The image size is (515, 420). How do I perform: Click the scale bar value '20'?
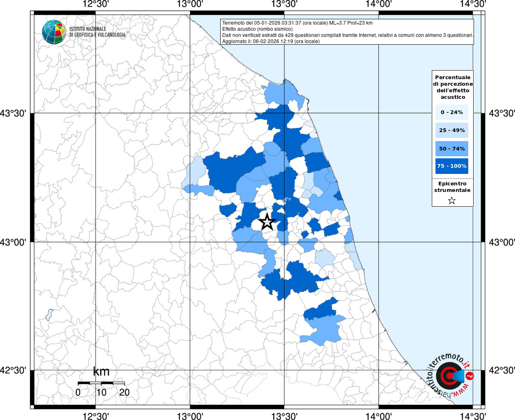click(124, 392)
